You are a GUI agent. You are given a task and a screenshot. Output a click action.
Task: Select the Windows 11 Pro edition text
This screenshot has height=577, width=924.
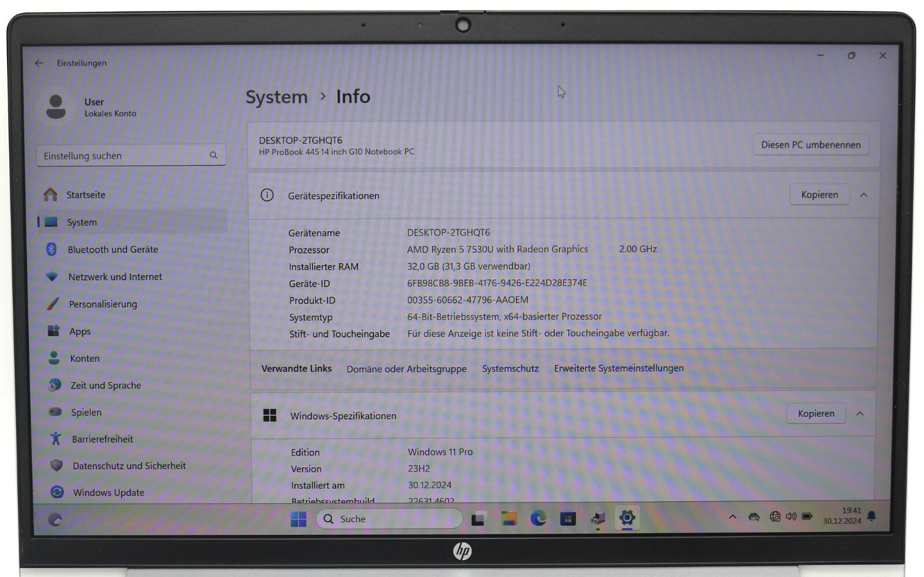[x=440, y=452]
